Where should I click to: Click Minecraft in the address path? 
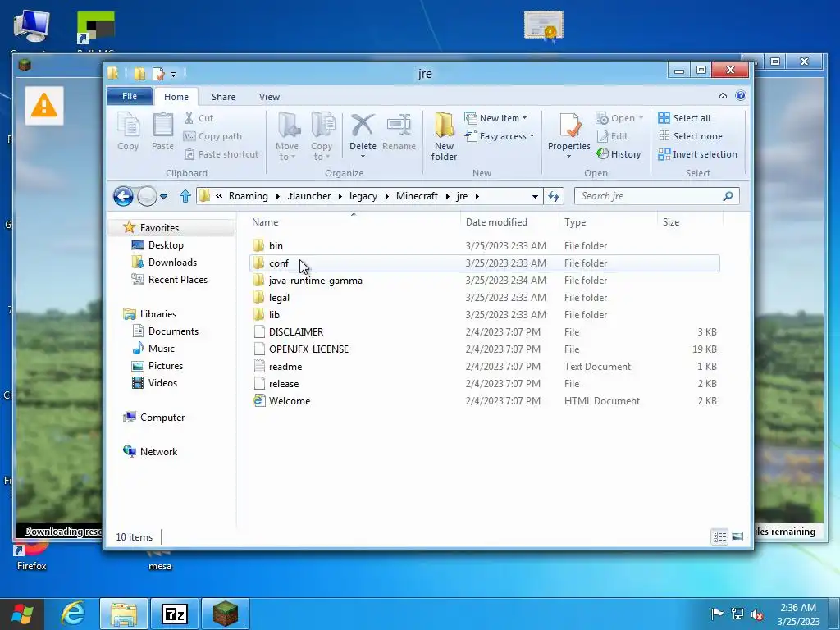click(x=417, y=196)
